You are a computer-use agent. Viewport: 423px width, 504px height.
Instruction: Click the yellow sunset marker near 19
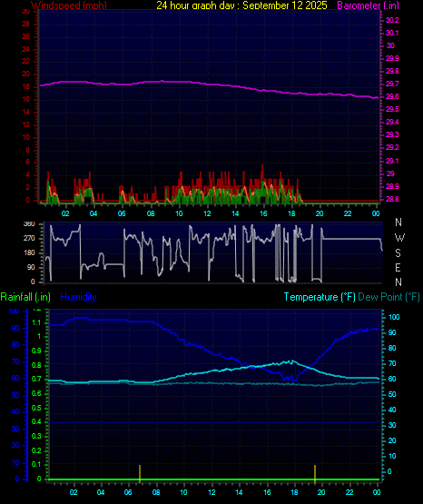point(315,473)
